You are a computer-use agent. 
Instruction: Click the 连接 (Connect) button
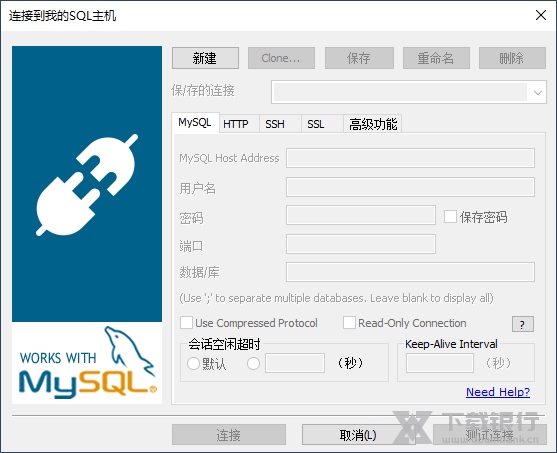pos(229,435)
